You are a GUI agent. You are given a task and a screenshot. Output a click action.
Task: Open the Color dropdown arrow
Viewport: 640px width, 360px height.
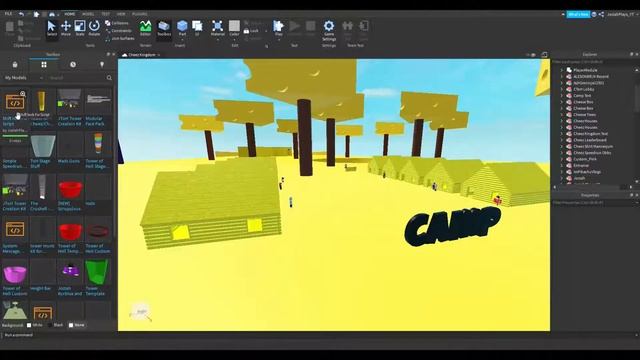234,40
